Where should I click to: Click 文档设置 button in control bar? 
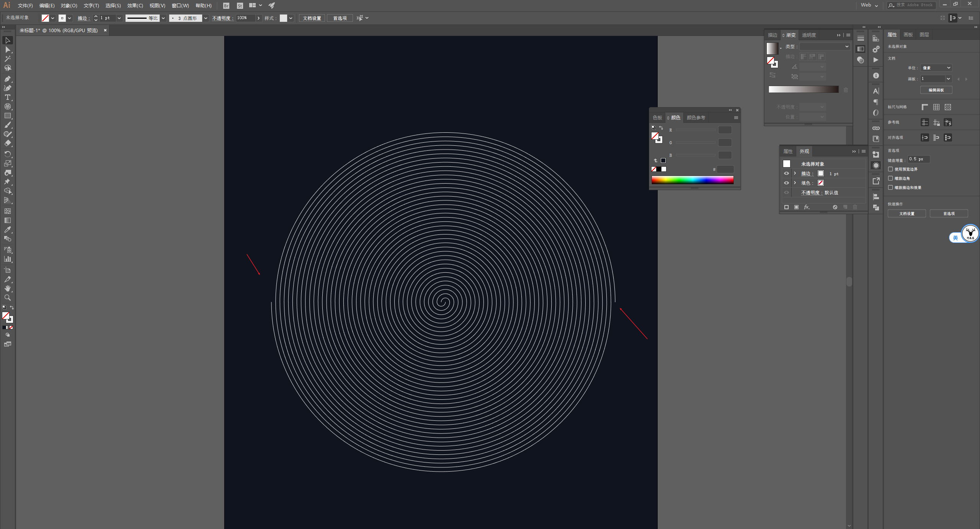312,18
